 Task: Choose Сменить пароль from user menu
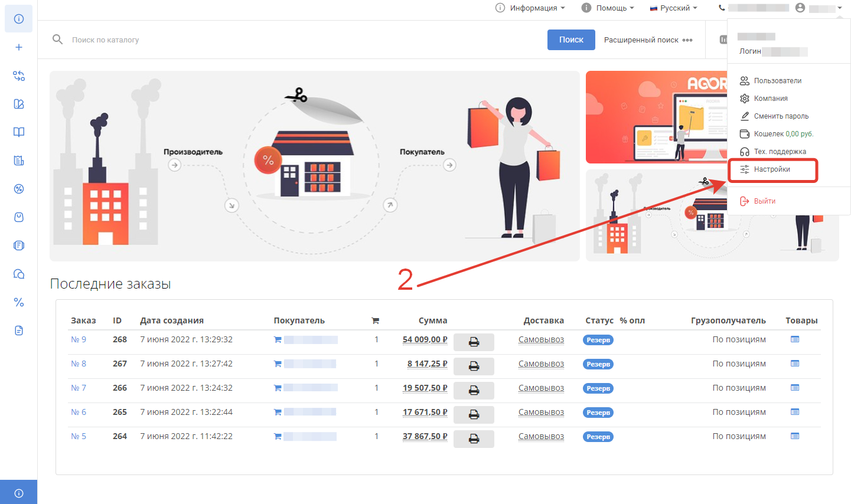coord(781,116)
